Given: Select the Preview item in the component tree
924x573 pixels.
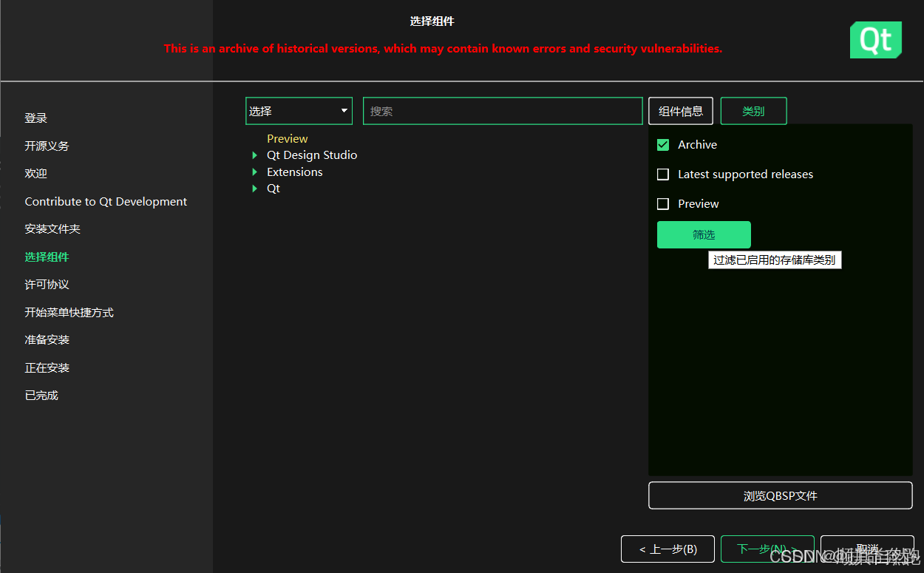Looking at the screenshot, I should [287, 138].
